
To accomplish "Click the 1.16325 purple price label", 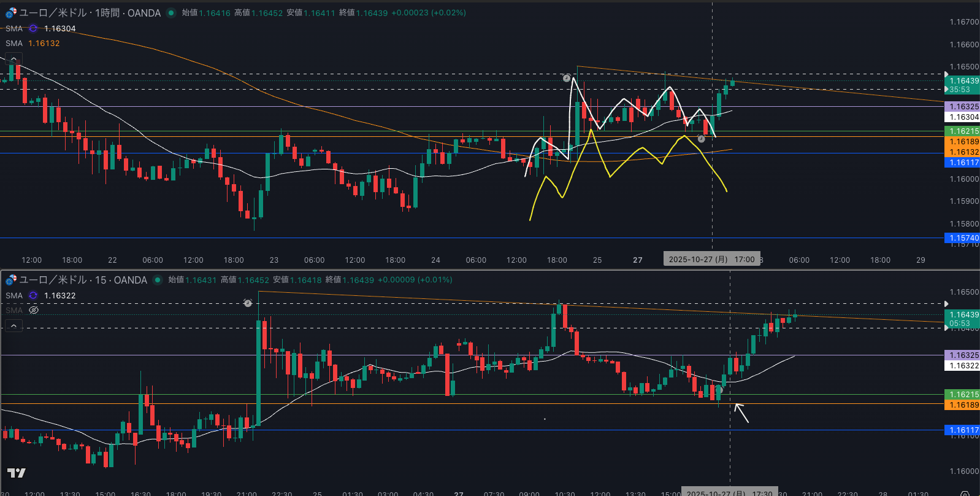I will [963, 107].
